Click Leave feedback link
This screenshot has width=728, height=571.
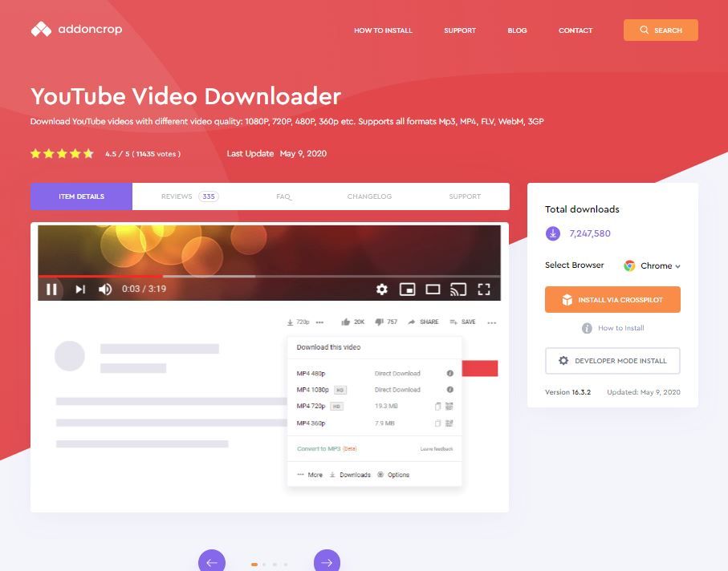click(437, 449)
